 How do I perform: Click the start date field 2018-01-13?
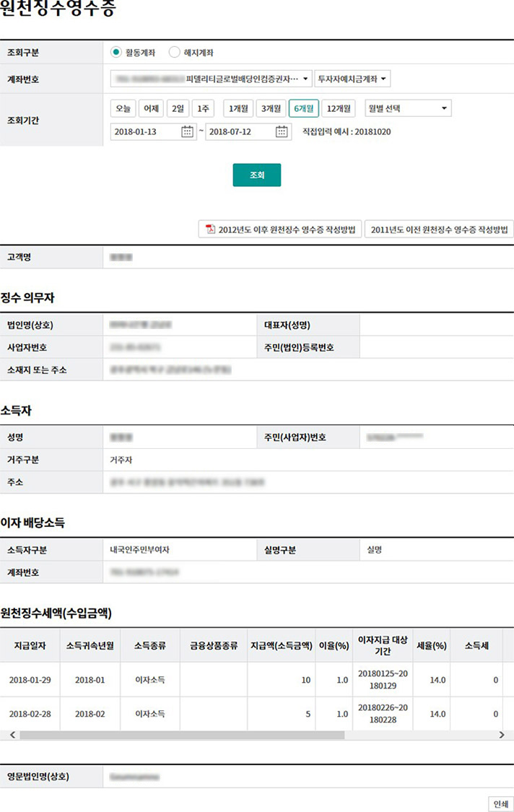coord(144,131)
